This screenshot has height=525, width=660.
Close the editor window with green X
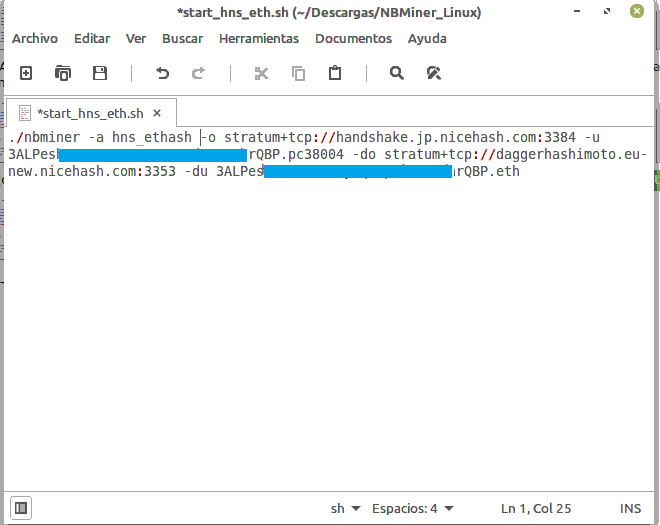click(637, 11)
